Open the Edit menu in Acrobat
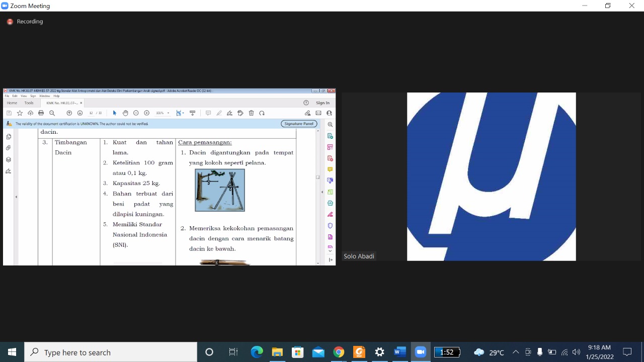 15,96
